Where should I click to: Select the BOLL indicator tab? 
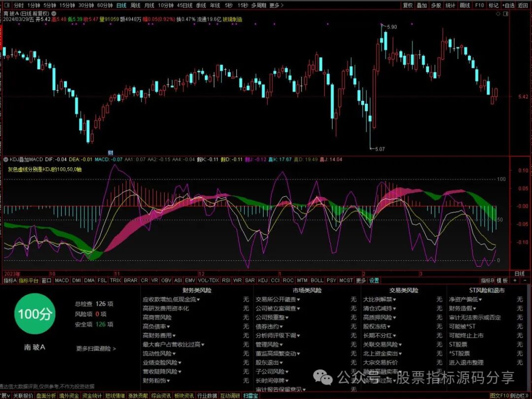317,280
